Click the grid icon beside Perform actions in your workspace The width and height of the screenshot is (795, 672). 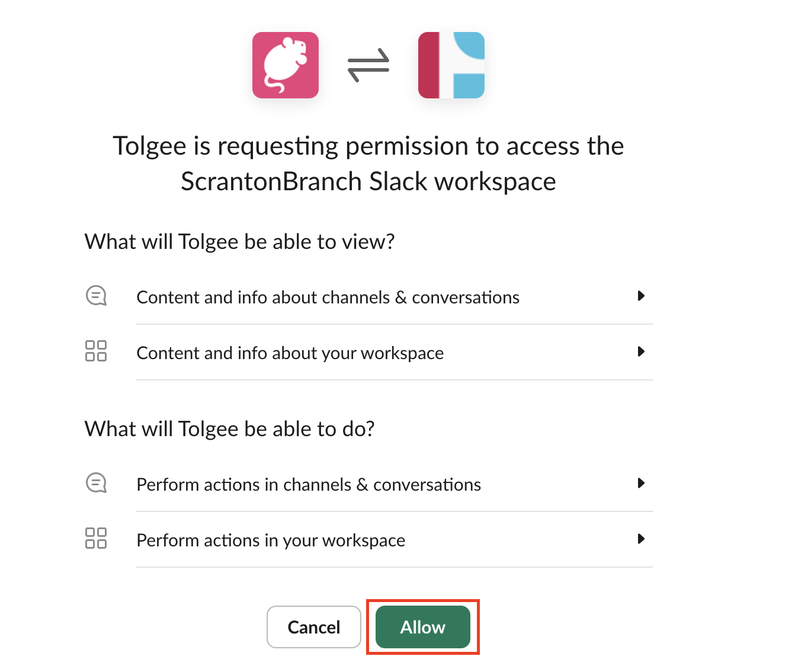pyautogui.click(x=96, y=538)
